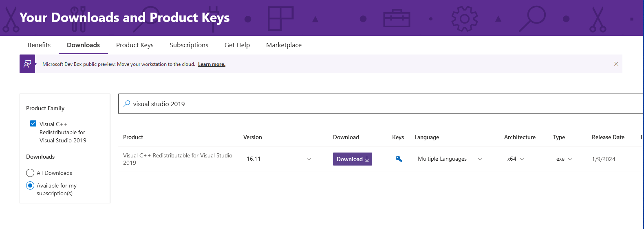Click the Language column header
This screenshot has width=644, height=229.
pyautogui.click(x=427, y=137)
